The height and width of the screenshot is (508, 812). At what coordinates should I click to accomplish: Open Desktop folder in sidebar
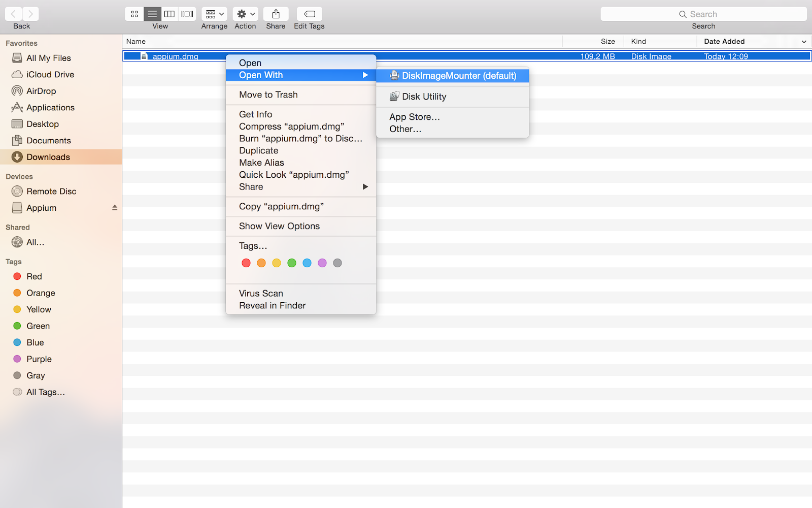(61, 124)
